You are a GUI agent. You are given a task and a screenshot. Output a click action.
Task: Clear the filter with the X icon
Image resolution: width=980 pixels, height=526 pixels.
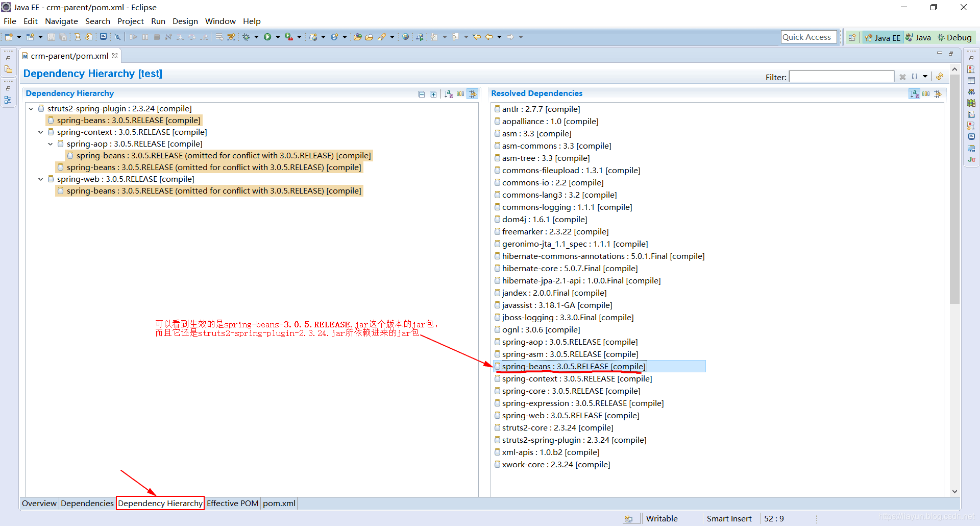pyautogui.click(x=902, y=77)
